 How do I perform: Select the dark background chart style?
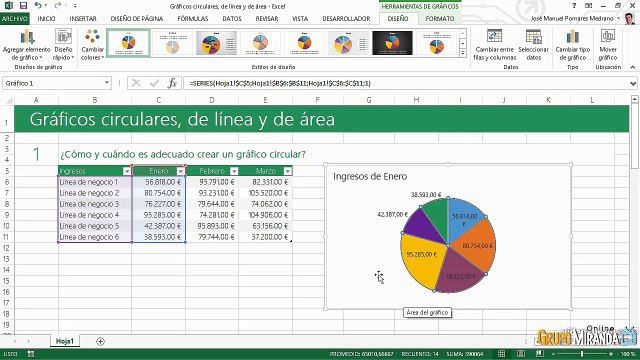pos(392,43)
